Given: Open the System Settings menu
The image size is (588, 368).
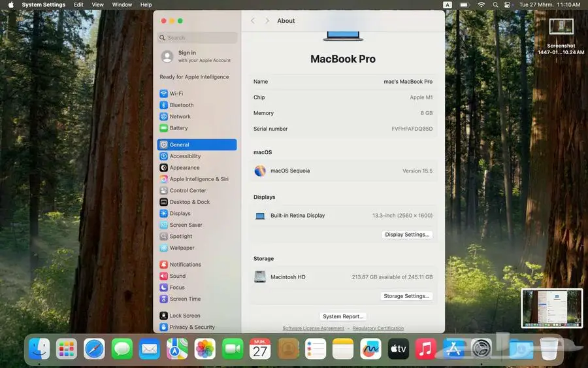Looking at the screenshot, I should [44, 5].
